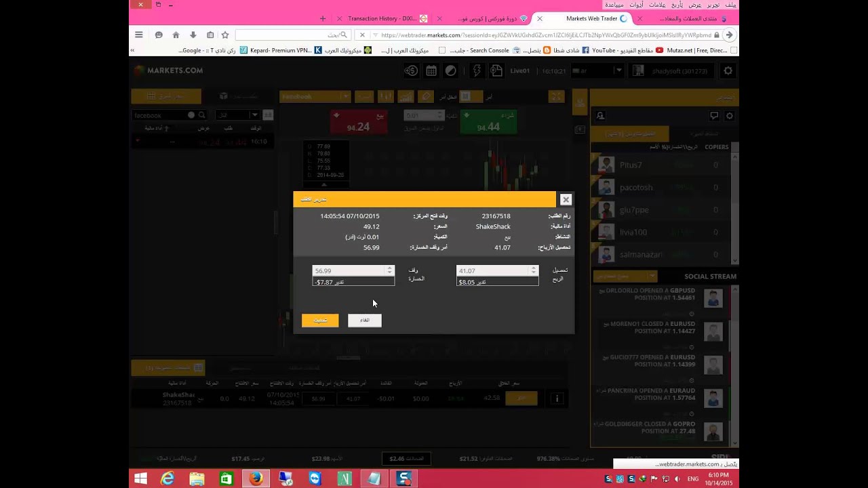868x488 pixels.
Task: Open a new browser tab
Action: point(323,19)
